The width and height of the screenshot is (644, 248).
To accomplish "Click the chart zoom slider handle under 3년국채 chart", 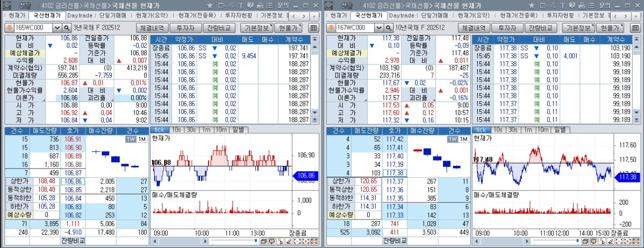I will click(x=256, y=240).
